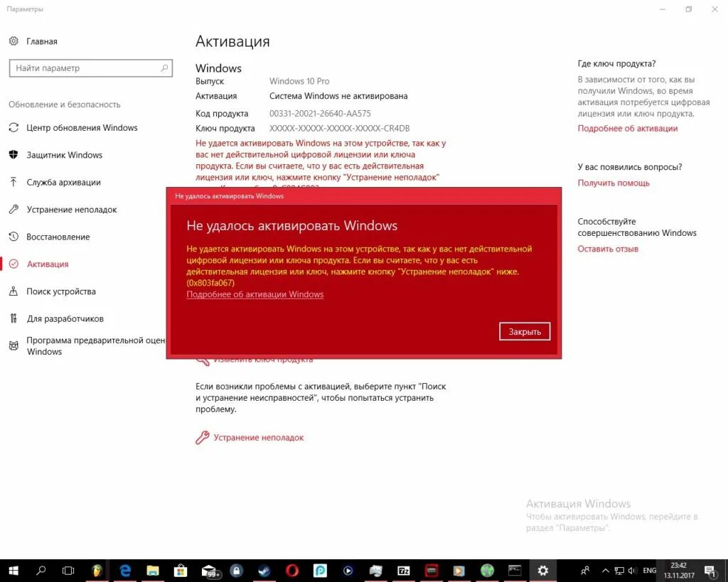Switch ENG input language indicator
The height and width of the screenshot is (582, 728).
click(x=649, y=571)
